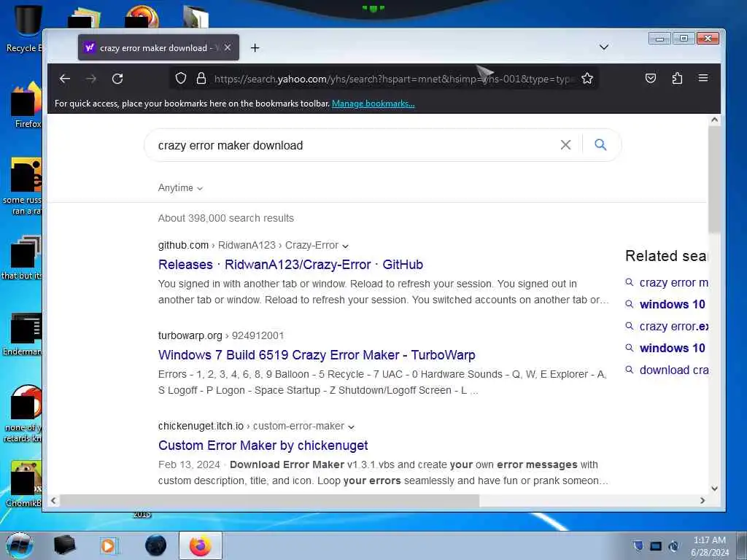Submit search with the magnifier icon

click(x=600, y=144)
